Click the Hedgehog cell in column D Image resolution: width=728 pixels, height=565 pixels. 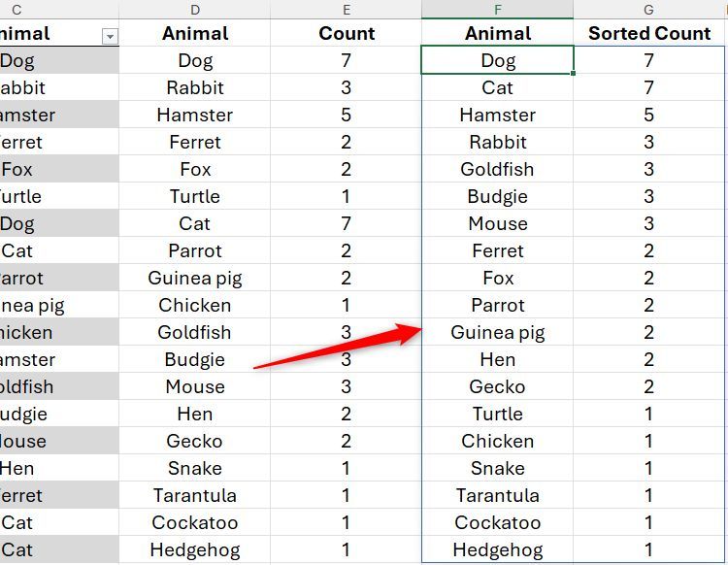pyautogui.click(x=195, y=549)
